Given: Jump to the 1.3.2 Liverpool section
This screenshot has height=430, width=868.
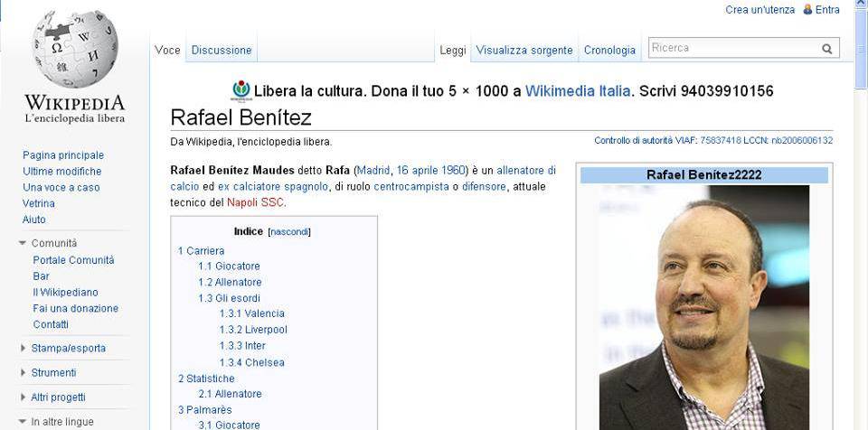Looking at the screenshot, I should tap(253, 330).
